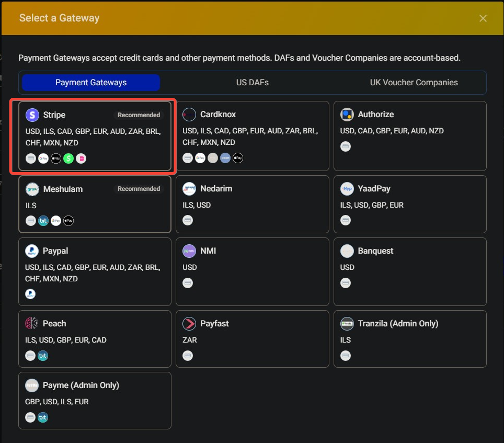Image resolution: width=504 pixels, height=443 pixels.
Task: Click the Recommended badge on Meshulam
Action: [139, 189]
